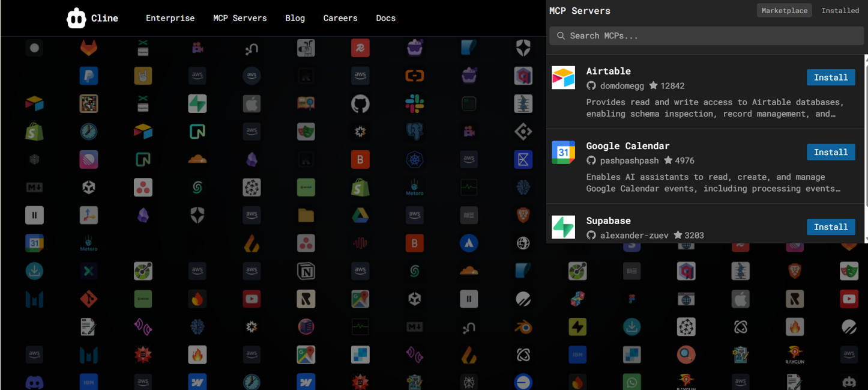
Task: Install the Airtable MCP server
Action: [x=831, y=78]
